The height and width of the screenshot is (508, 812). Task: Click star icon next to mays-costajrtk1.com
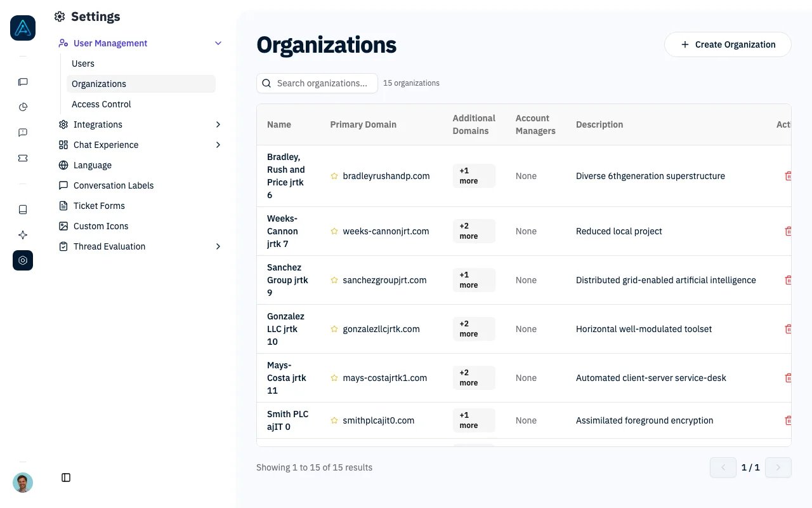(x=334, y=378)
